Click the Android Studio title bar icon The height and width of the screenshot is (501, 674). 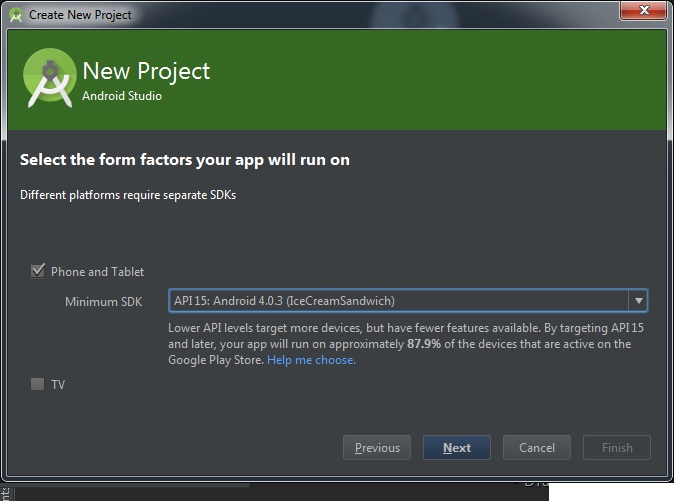click(x=16, y=15)
